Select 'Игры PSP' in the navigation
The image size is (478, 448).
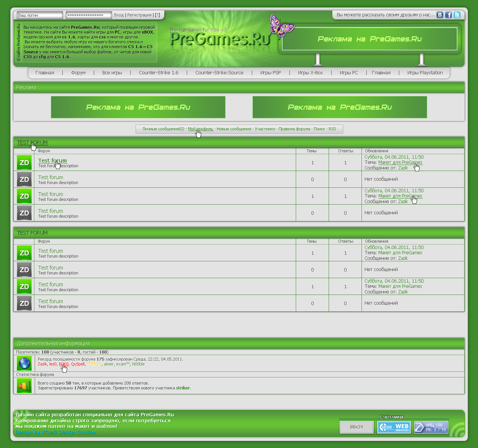tap(270, 73)
